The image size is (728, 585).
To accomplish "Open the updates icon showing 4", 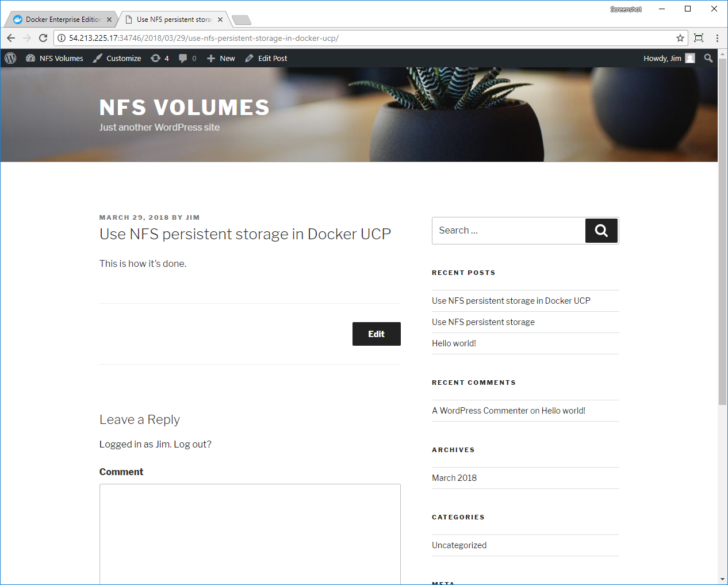I will pos(160,58).
